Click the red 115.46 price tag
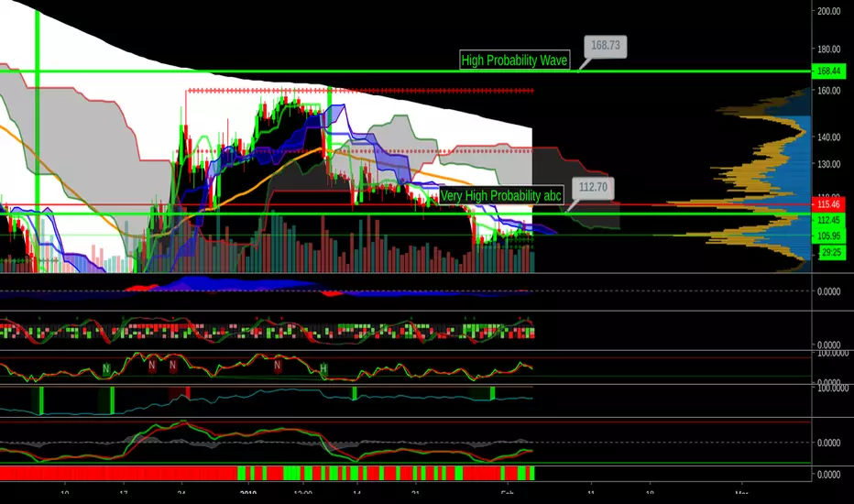The width and height of the screenshot is (854, 504). (828, 204)
